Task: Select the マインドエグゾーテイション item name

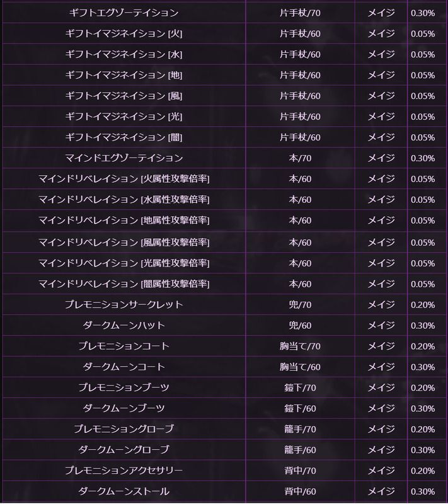Action: [x=124, y=158]
